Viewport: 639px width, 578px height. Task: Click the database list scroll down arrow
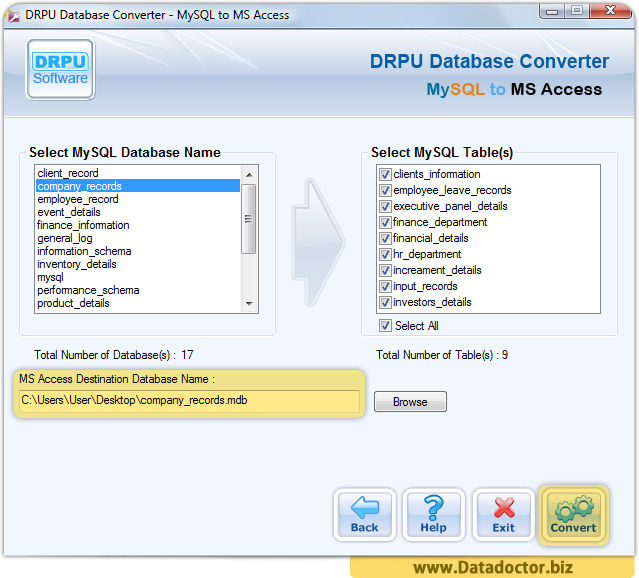point(249,304)
